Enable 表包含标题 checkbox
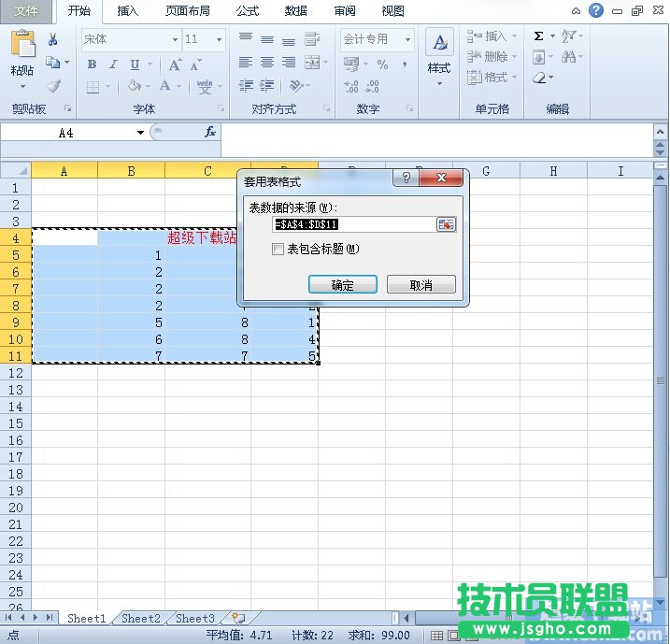This screenshot has width=670, height=644. (278, 250)
